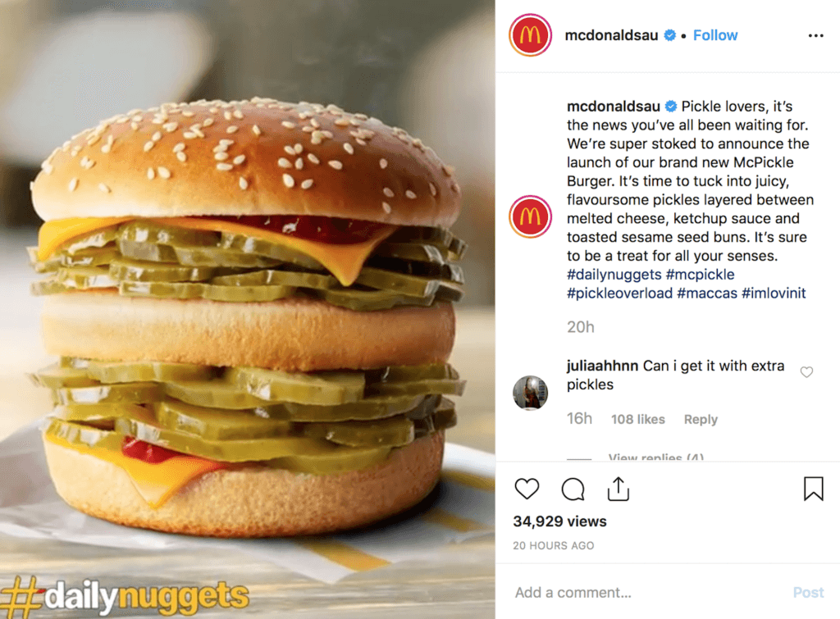Screen dimensions: 840x619
Task: Click McDonald's avatar beside the caption
Action: pyautogui.click(x=530, y=217)
